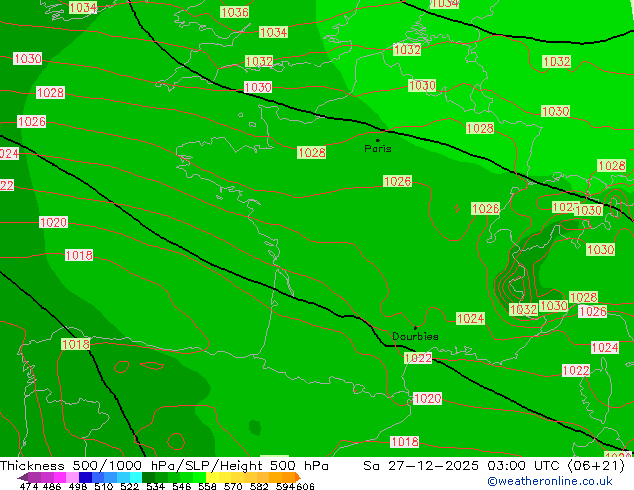This screenshot has height=490, width=634.
Task: Click the deepest orange legend swatch
Action: pos(289,477)
